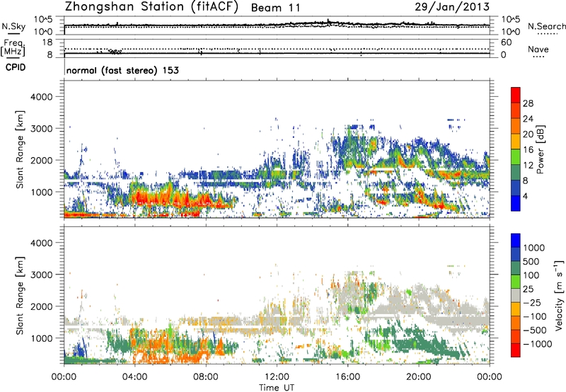566x392 pixels.
Task: Click the red top of Power color bar
Action: click(x=516, y=95)
